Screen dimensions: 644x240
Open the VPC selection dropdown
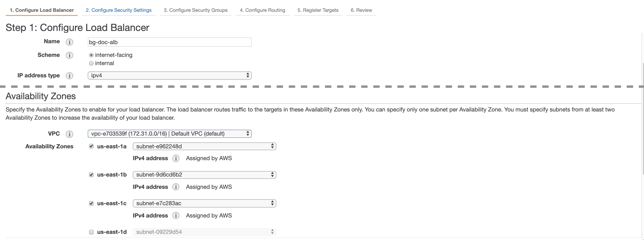tap(169, 134)
